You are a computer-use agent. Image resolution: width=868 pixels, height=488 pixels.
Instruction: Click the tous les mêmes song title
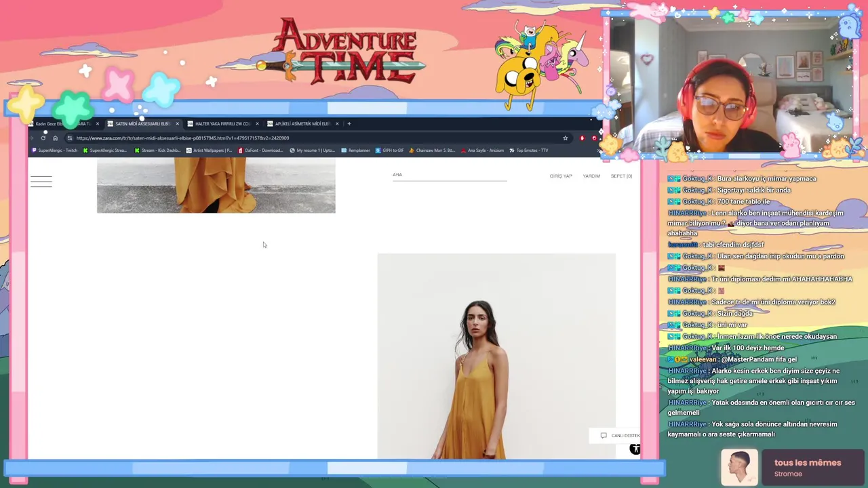[808, 463]
